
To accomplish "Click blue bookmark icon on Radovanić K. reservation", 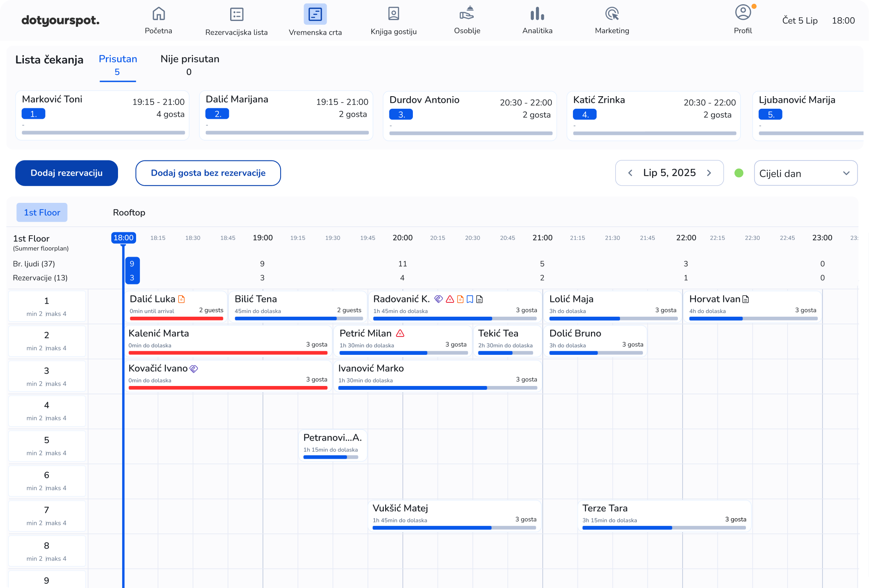I will (470, 299).
